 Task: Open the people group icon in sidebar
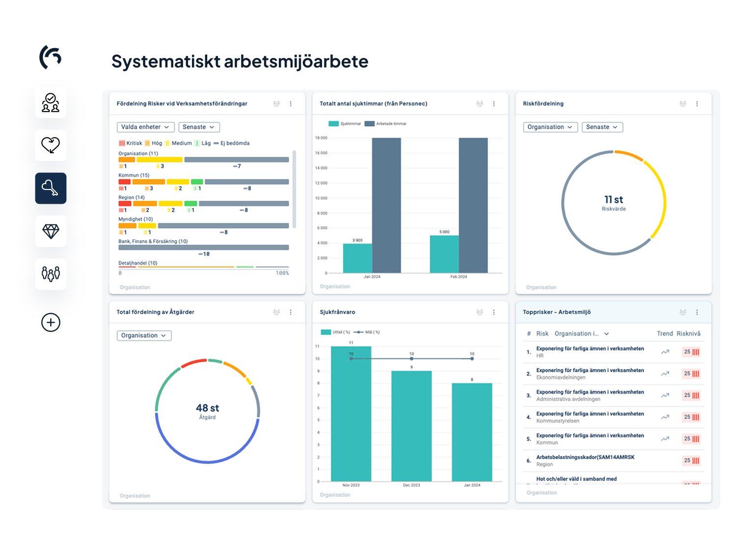tap(51, 273)
